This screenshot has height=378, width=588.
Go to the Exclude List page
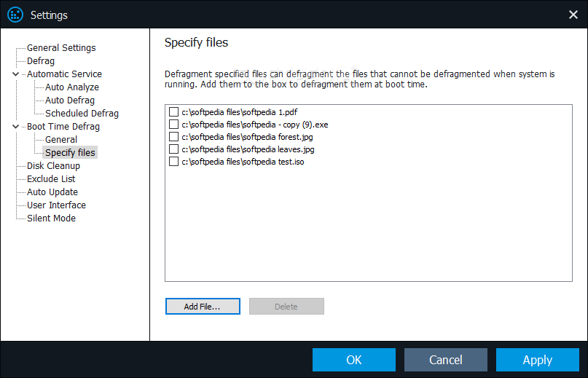[x=51, y=179]
